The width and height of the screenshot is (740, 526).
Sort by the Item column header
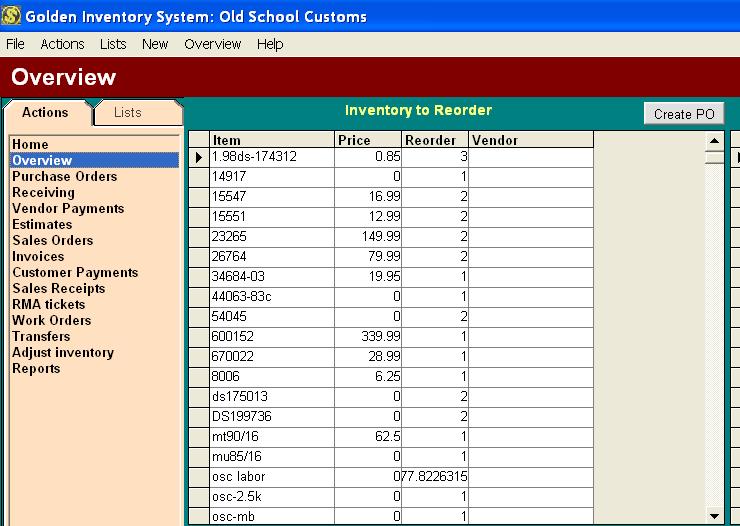(x=272, y=140)
